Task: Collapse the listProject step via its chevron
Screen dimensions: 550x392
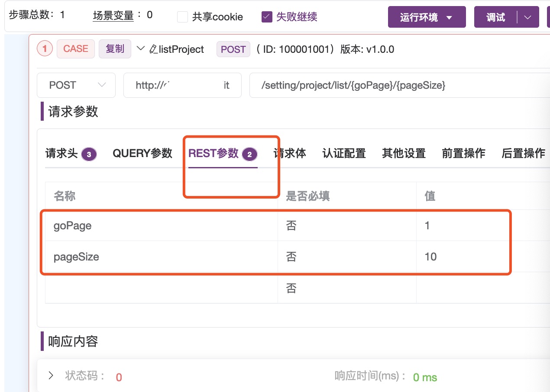Action: (140, 49)
